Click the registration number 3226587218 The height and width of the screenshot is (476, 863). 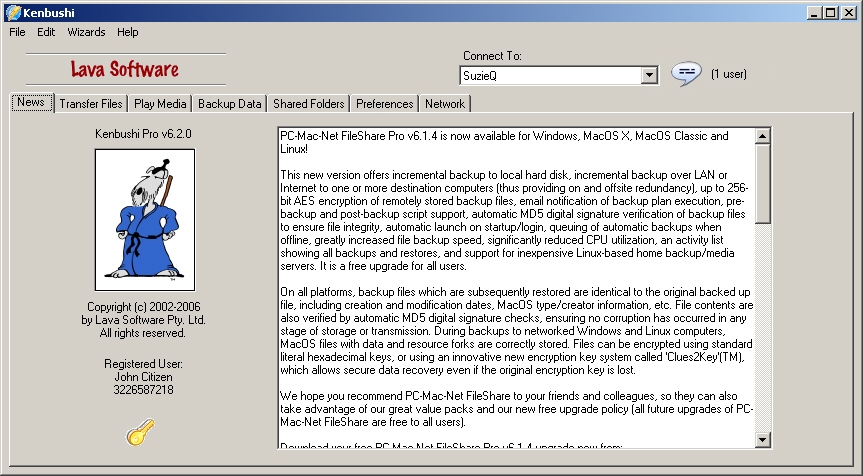pos(143,390)
